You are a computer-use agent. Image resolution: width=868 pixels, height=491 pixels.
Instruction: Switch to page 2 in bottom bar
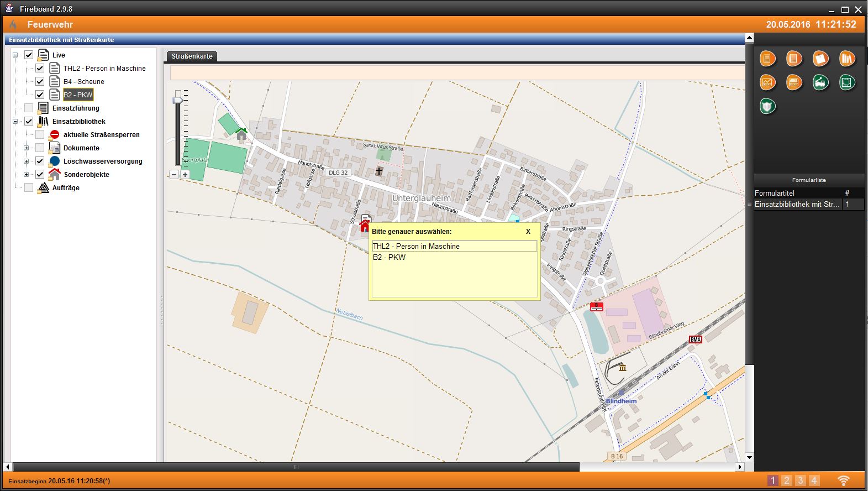point(787,480)
